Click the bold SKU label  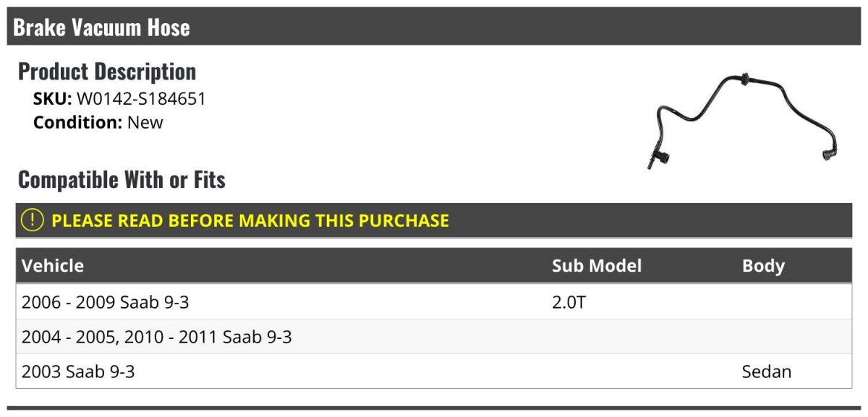53,99
